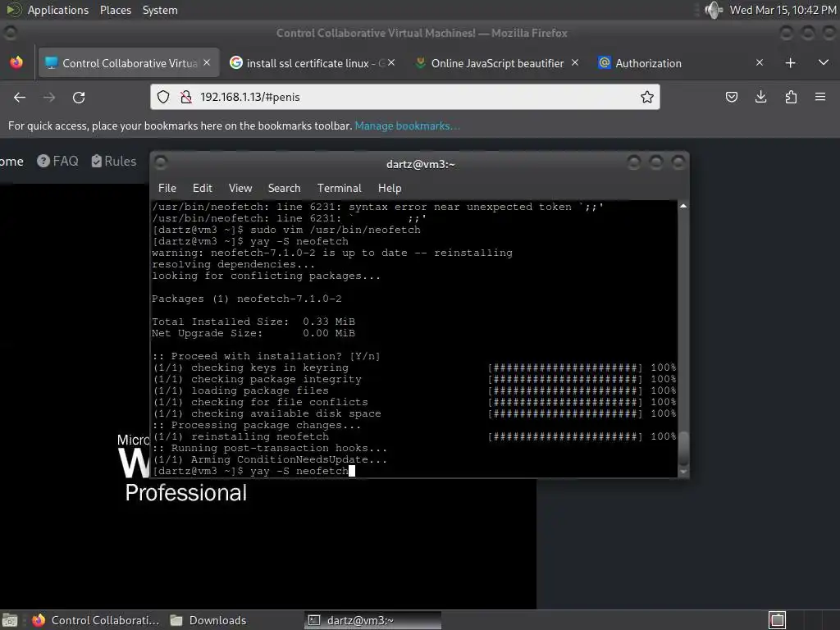Open the Extensions puzzle icon

coord(791,97)
